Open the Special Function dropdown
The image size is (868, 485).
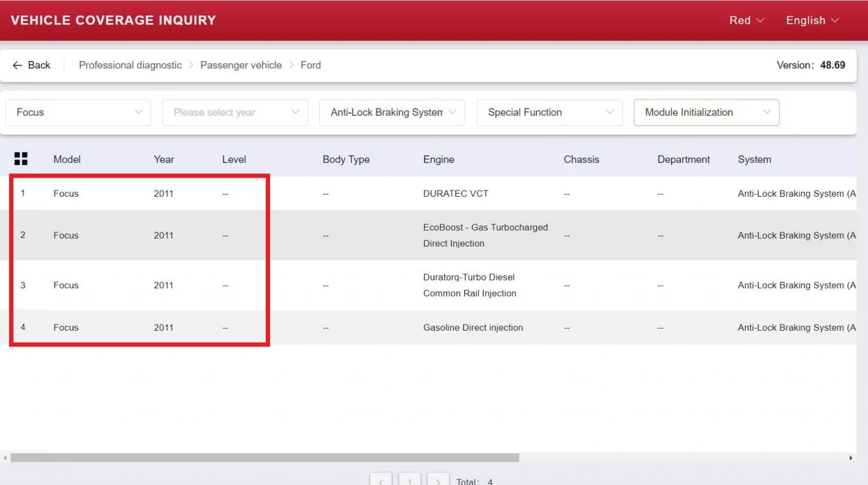point(549,112)
